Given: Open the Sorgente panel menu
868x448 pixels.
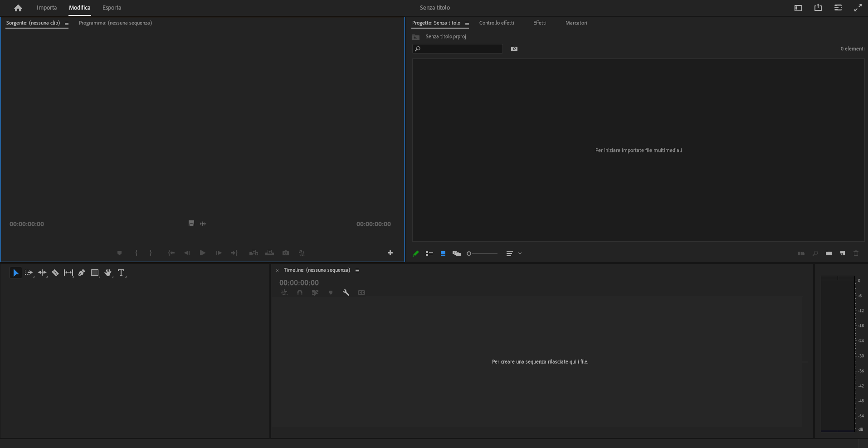Looking at the screenshot, I should (67, 23).
